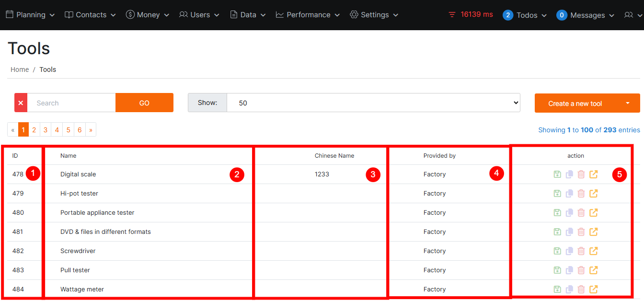Click the Create a new tool button
644x301 pixels.
[575, 104]
